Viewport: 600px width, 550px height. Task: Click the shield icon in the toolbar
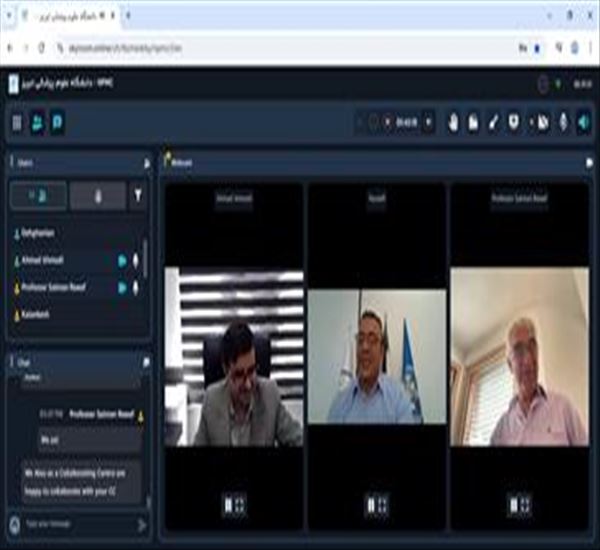514,123
